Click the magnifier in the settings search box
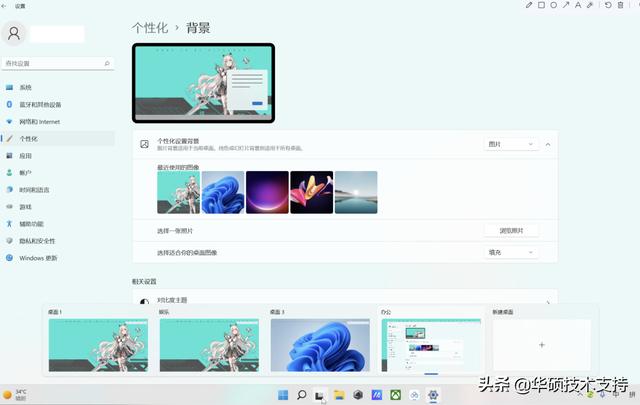This screenshot has height=405, width=640. click(x=107, y=63)
